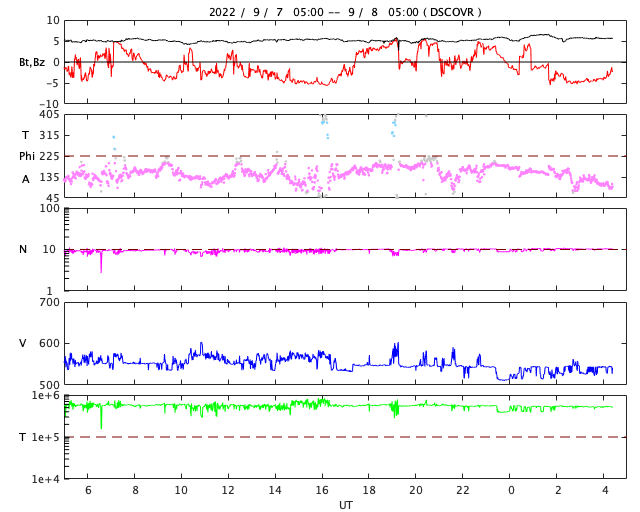
Task: Click the "6" hour tick on UT axis
Action: coord(88,490)
